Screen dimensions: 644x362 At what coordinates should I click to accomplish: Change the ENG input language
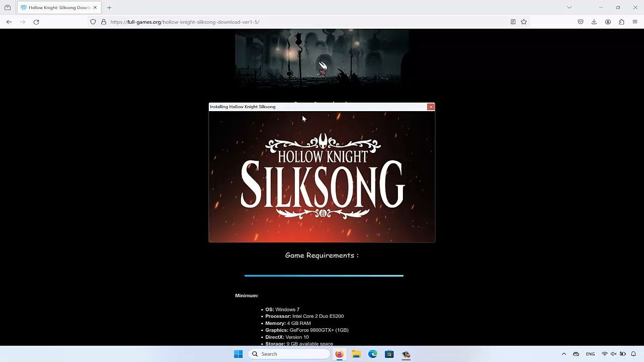coord(590,354)
